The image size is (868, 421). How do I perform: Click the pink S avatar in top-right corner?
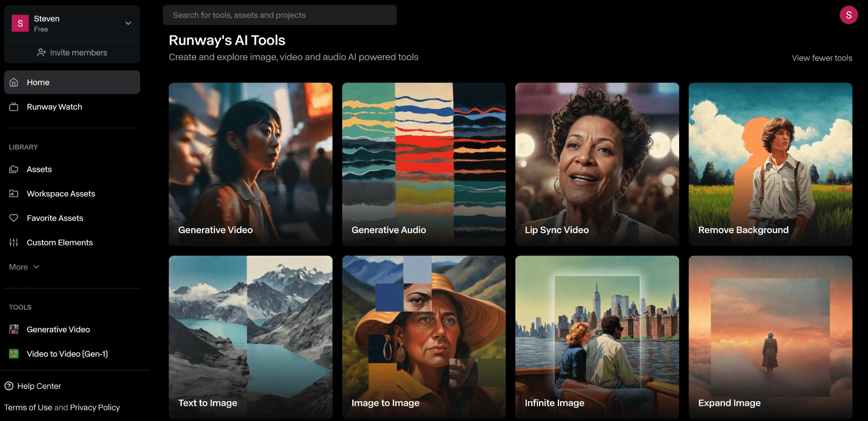(x=849, y=15)
